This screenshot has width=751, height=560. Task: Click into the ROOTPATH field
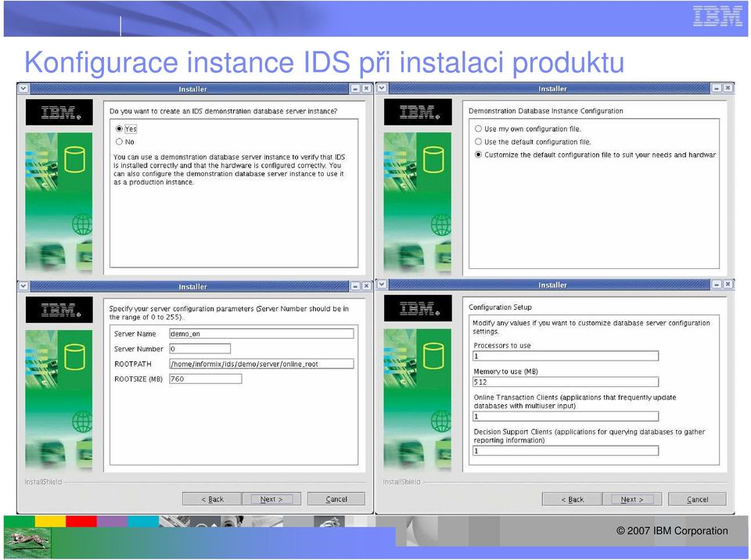click(x=261, y=364)
